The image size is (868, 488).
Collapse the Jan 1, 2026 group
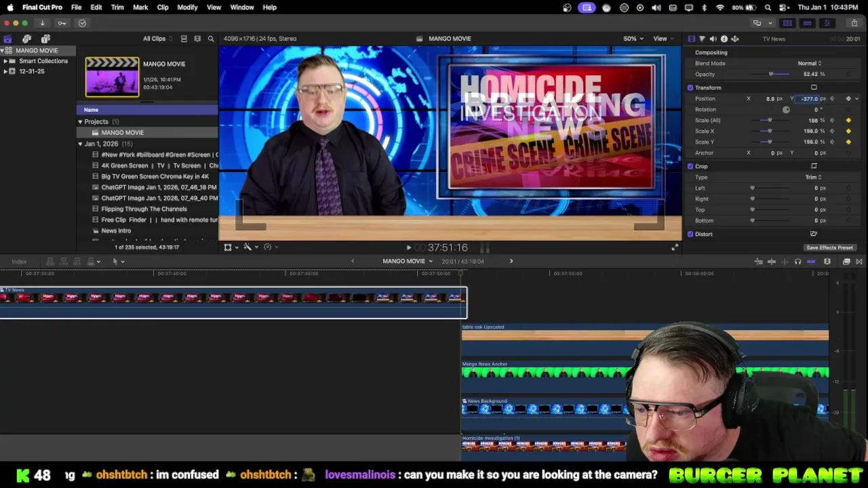(x=80, y=144)
